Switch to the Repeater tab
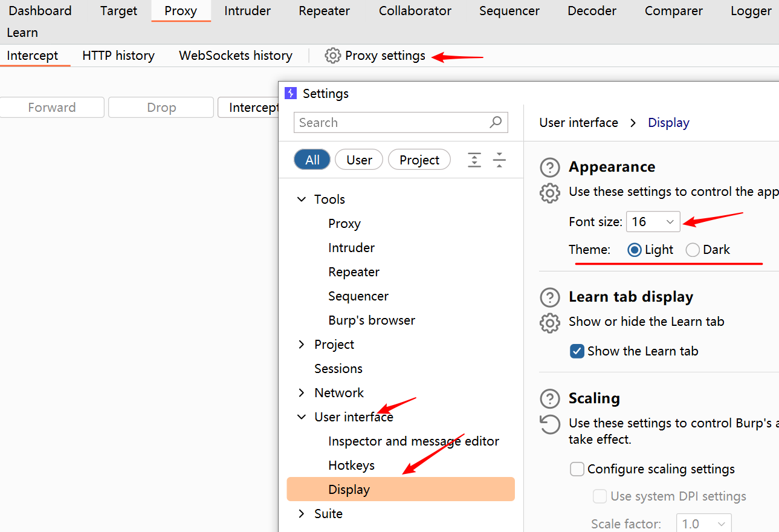The image size is (779, 532). click(324, 11)
